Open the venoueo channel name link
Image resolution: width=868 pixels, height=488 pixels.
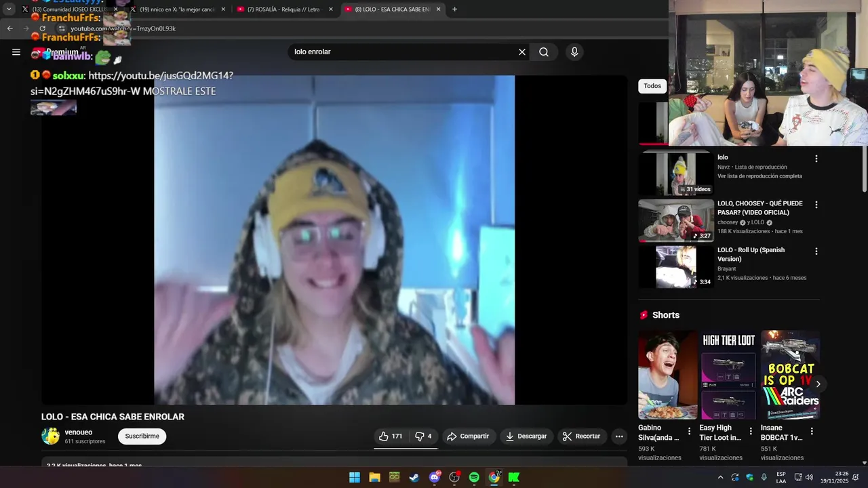[79, 432]
